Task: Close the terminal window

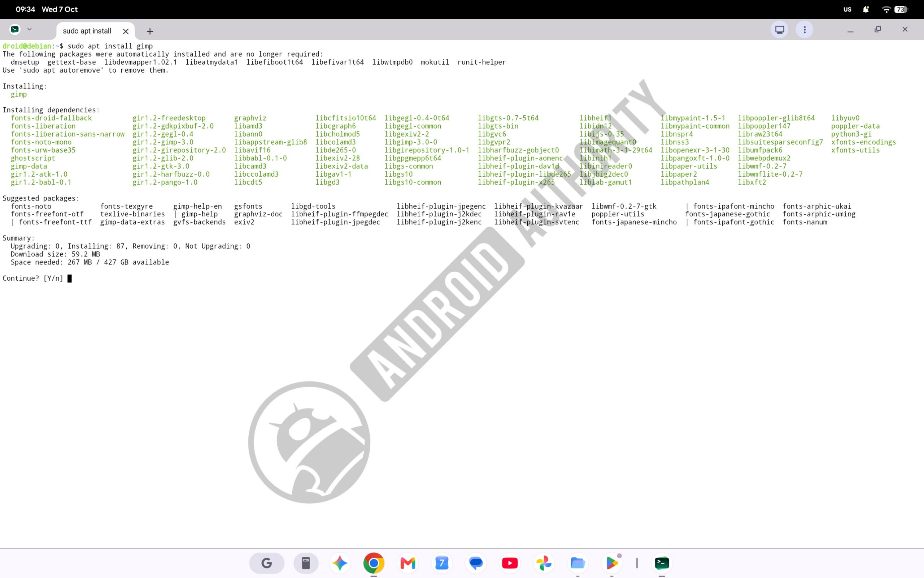Action: point(905,29)
